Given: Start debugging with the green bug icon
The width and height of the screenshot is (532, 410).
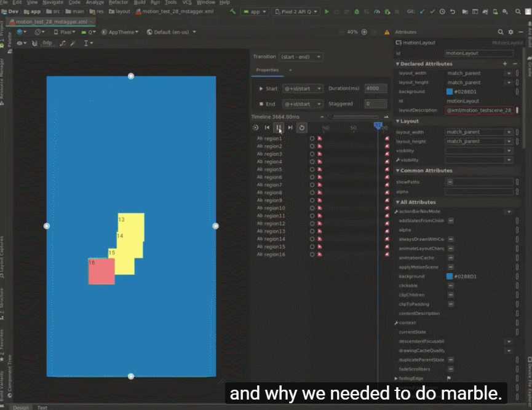Looking at the screenshot, I should coord(357,12).
